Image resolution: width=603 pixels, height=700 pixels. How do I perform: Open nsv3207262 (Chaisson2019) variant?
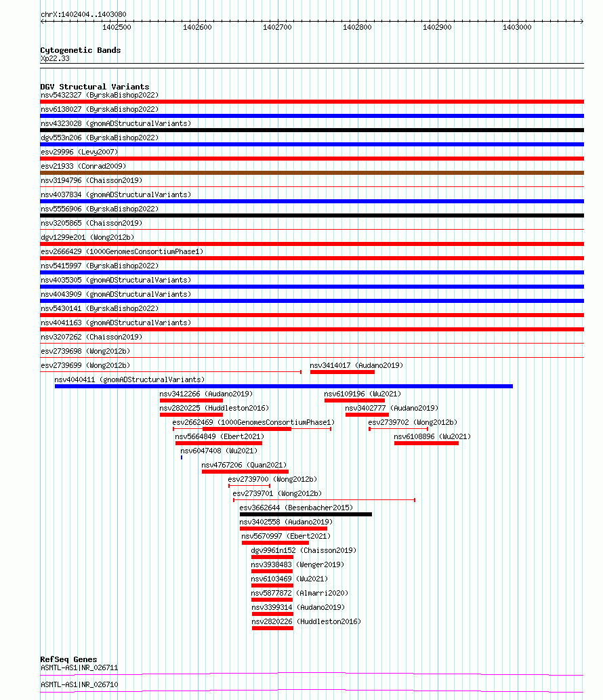(91, 337)
